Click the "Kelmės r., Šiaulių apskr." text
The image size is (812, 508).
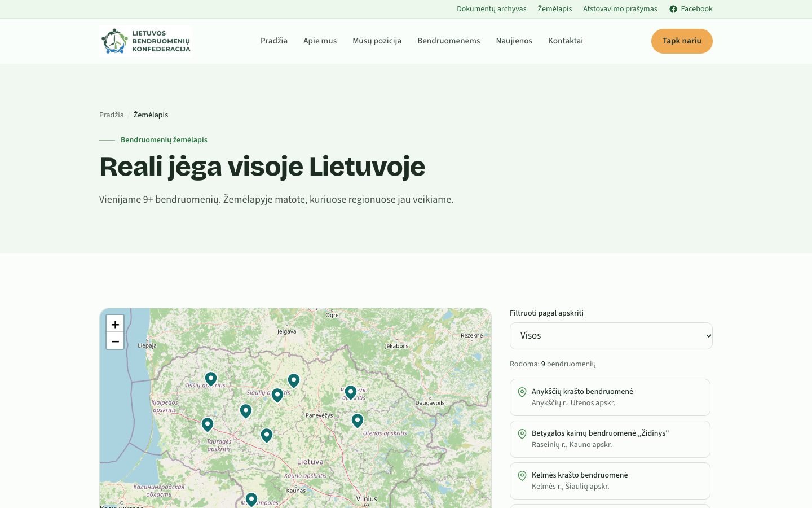[x=571, y=487]
